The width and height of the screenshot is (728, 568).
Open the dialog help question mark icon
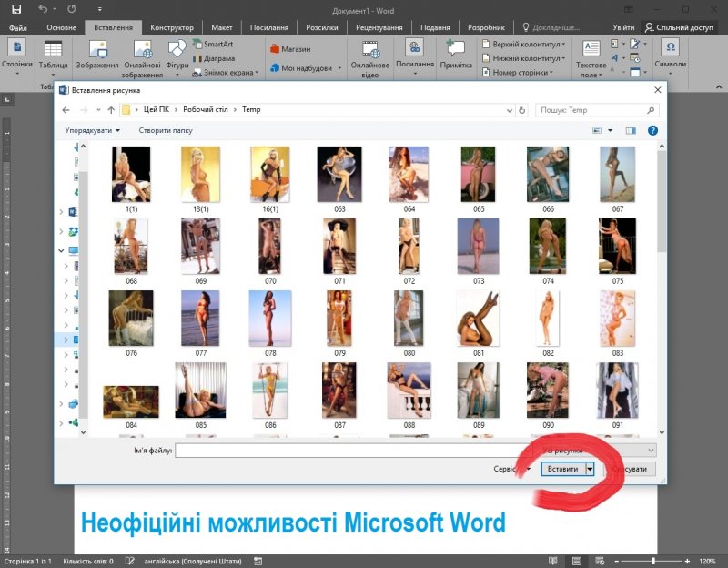pos(652,130)
